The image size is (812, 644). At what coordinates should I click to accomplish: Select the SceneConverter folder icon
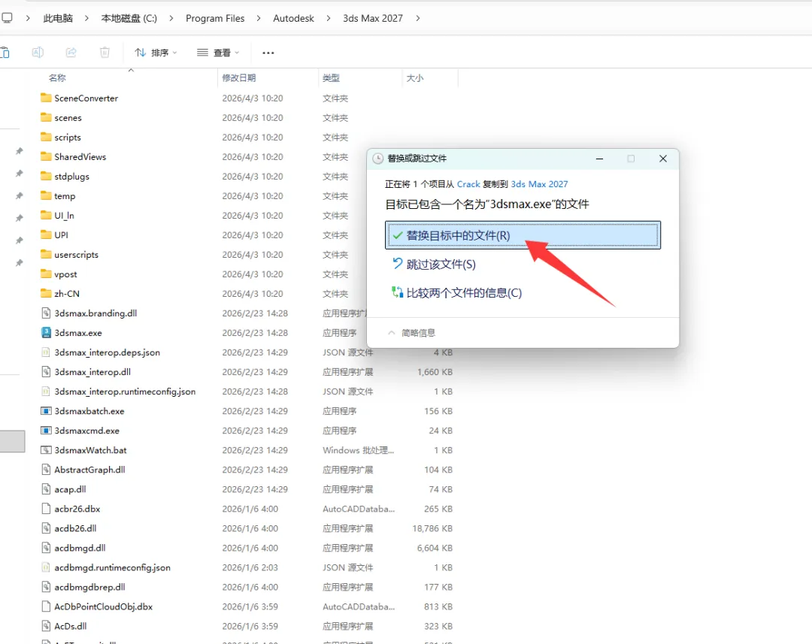coord(46,98)
